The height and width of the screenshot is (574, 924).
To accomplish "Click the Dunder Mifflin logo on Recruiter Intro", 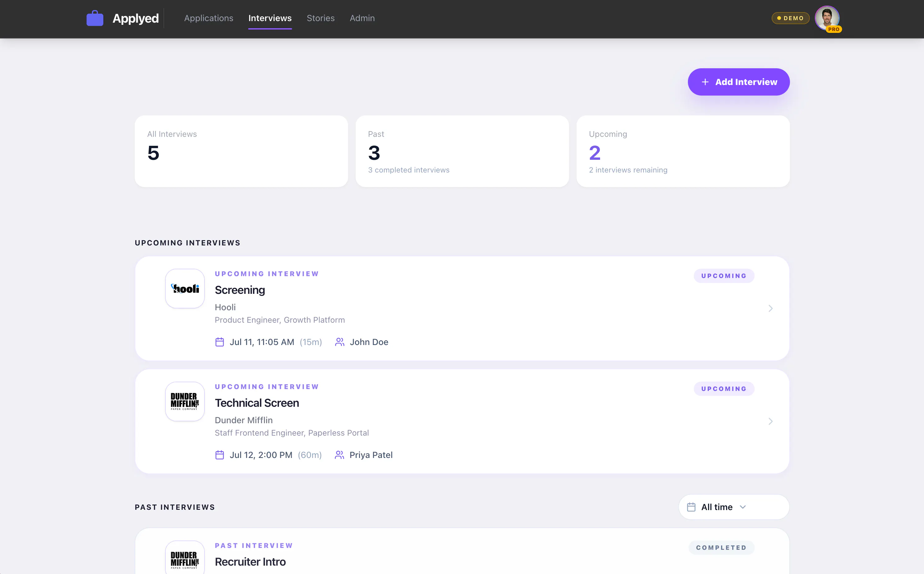I will 185,557.
